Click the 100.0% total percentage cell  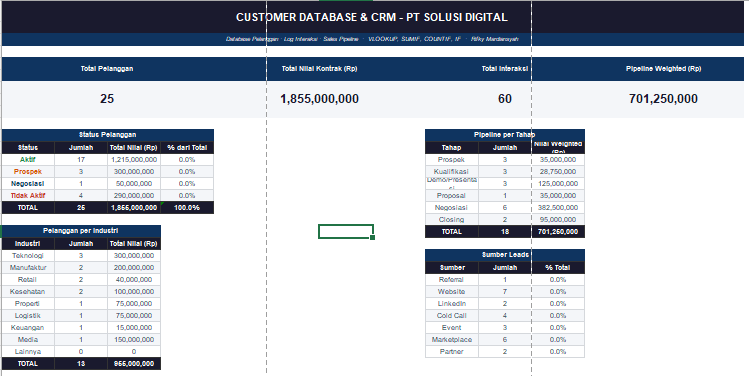(x=187, y=208)
